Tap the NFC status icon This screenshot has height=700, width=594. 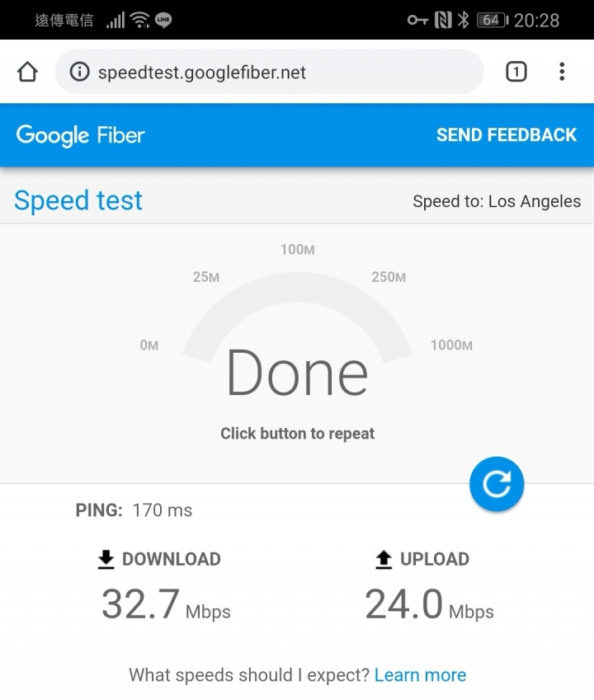click(x=443, y=20)
